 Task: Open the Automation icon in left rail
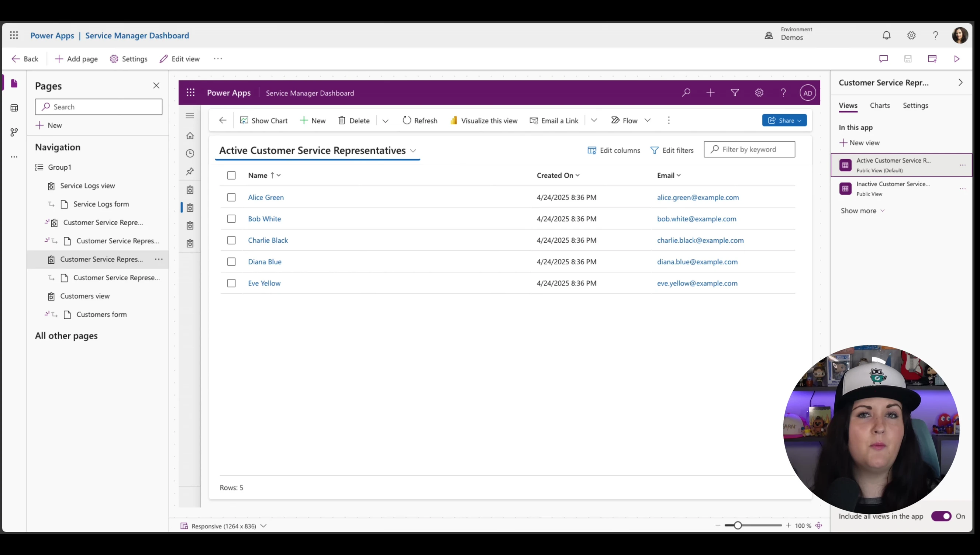14,132
